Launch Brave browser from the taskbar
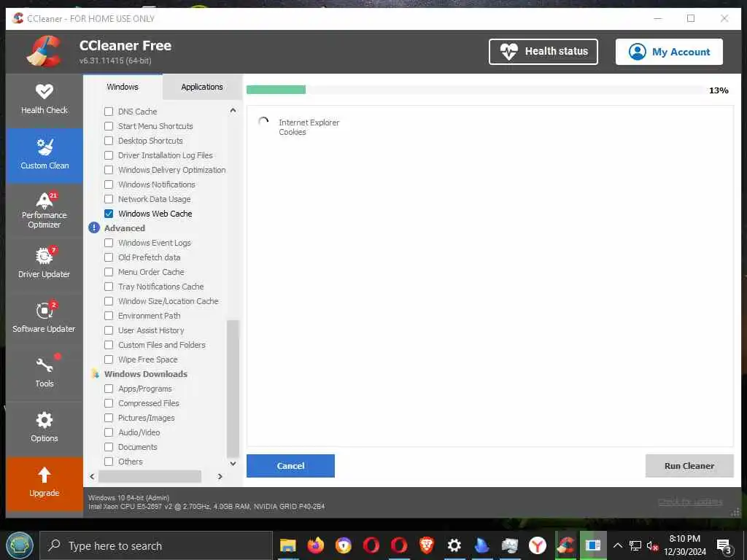This screenshot has height=560, width=747. click(x=426, y=545)
